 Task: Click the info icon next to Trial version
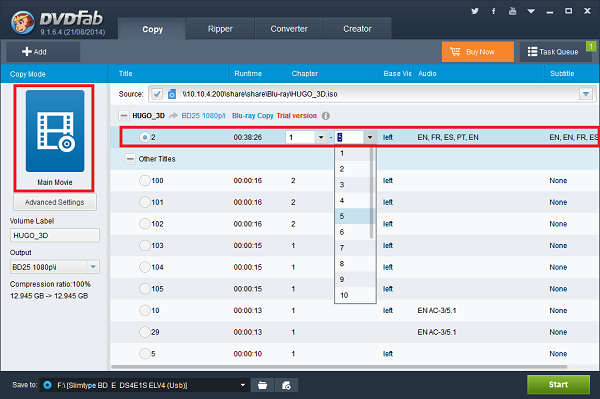point(326,116)
